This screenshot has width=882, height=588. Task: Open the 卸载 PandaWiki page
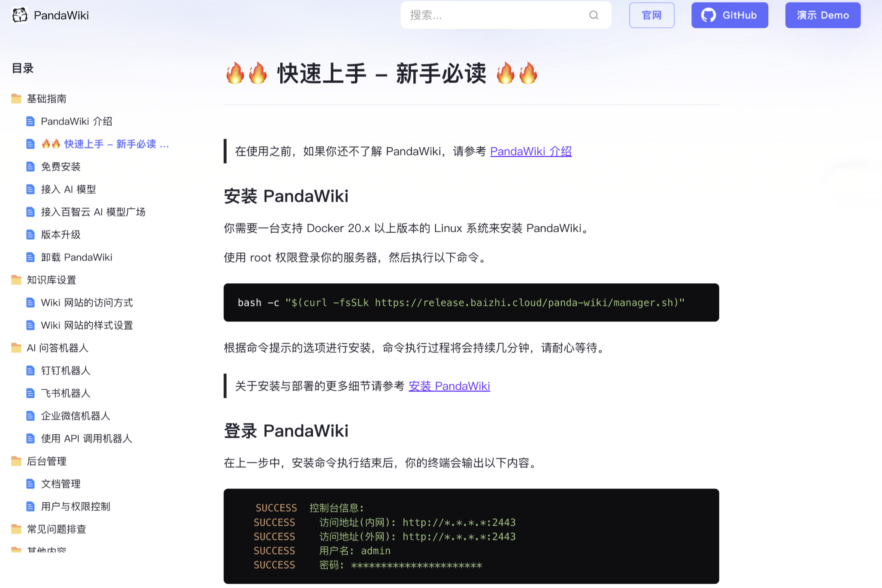[76, 258]
